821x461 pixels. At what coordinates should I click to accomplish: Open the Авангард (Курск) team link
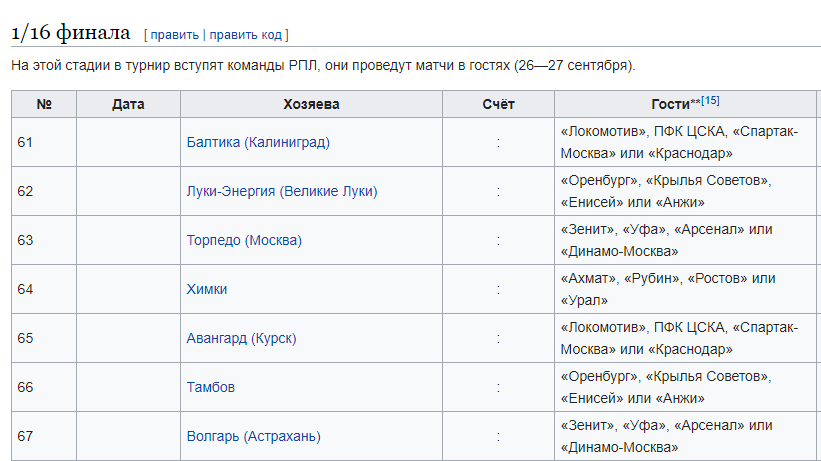[x=241, y=338]
